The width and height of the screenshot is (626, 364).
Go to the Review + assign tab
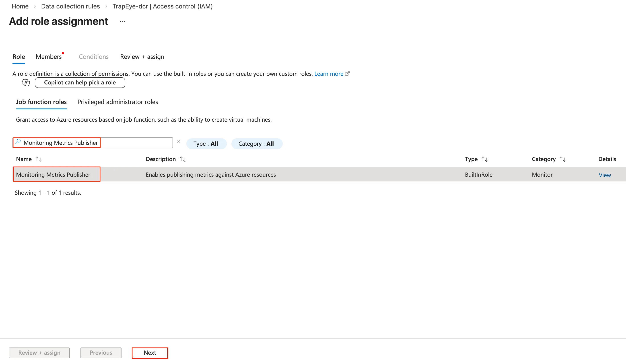[x=142, y=57]
